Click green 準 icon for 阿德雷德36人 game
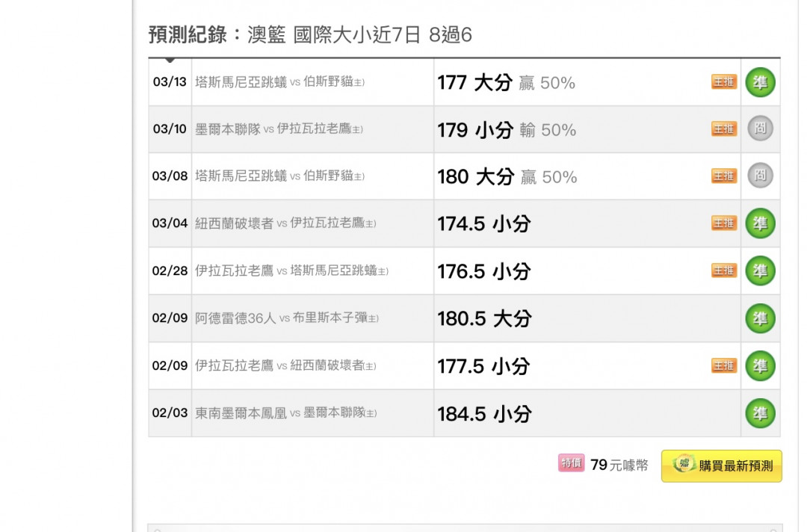Screen dimensions: 807x532 pyautogui.click(x=760, y=318)
